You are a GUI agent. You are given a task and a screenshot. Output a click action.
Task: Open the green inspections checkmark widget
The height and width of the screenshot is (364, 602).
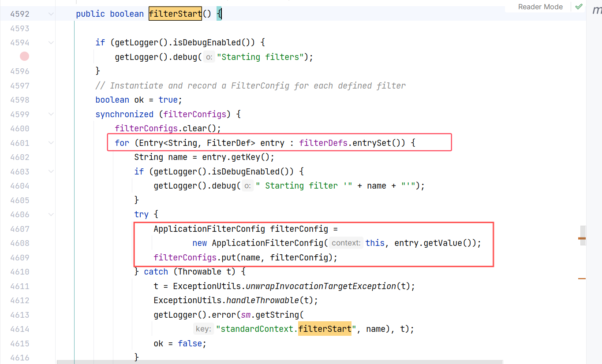[579, 7]
